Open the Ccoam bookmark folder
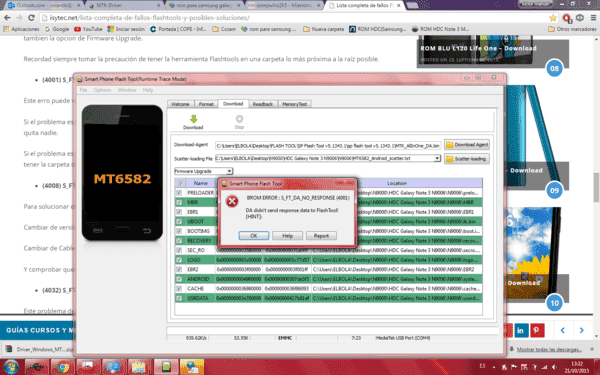The width and height of the screenshot is (600, 375). coord(224,29)
